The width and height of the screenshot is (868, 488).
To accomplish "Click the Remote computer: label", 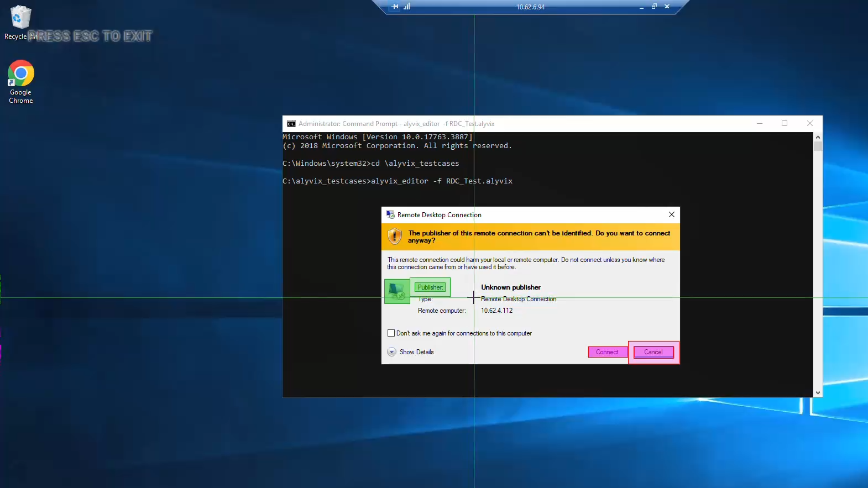I will 442,311.
